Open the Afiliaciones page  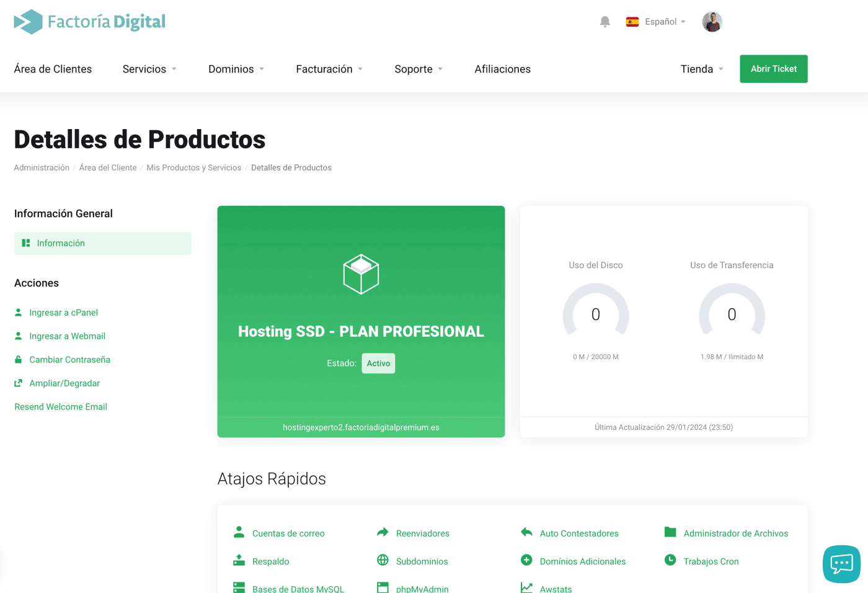(x=503, y=69)
